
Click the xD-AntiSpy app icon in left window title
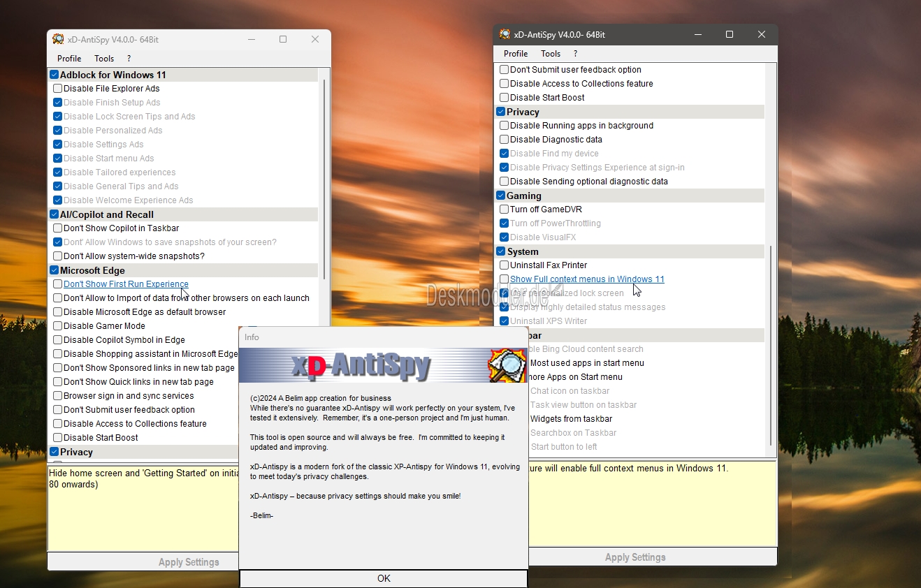tap(59, 39)
